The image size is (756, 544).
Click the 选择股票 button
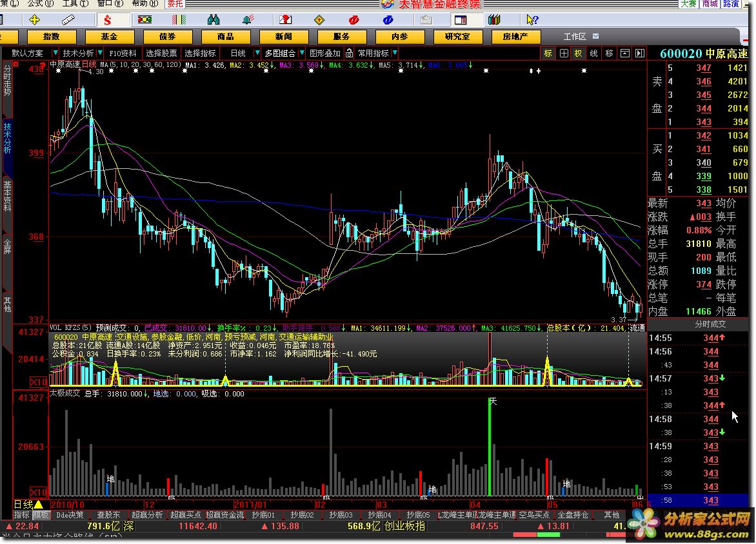(x=161, y=53)
